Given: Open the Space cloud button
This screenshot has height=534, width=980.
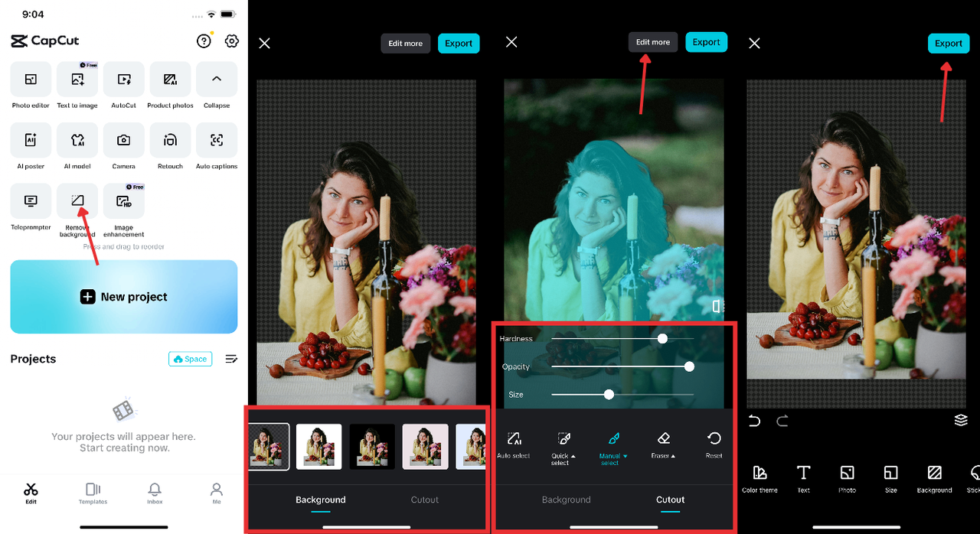Looking at the screenshot, I should [190, 359].
